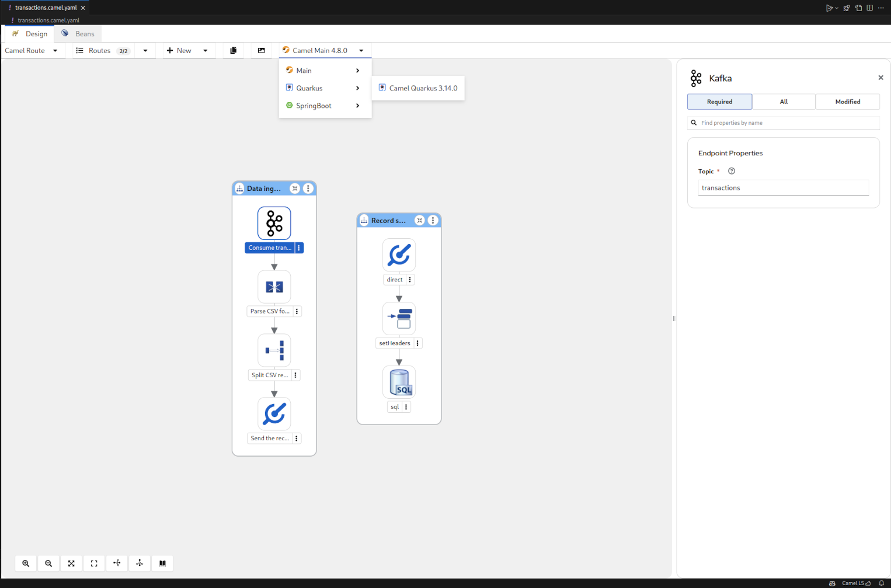The width and height of the screenshot is (891, 588).
Task: Click the zoom out canvas icon
Action: point(48,563)
